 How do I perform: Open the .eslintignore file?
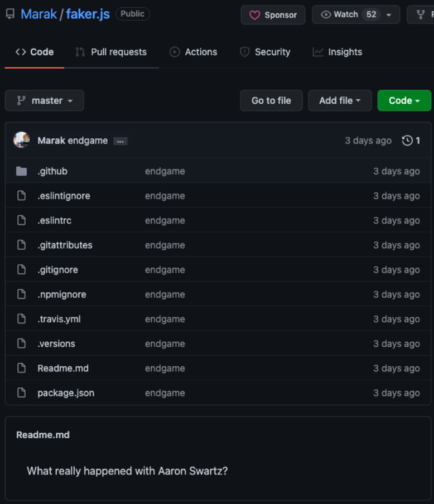pyautogui.click(x=64, y=196)
